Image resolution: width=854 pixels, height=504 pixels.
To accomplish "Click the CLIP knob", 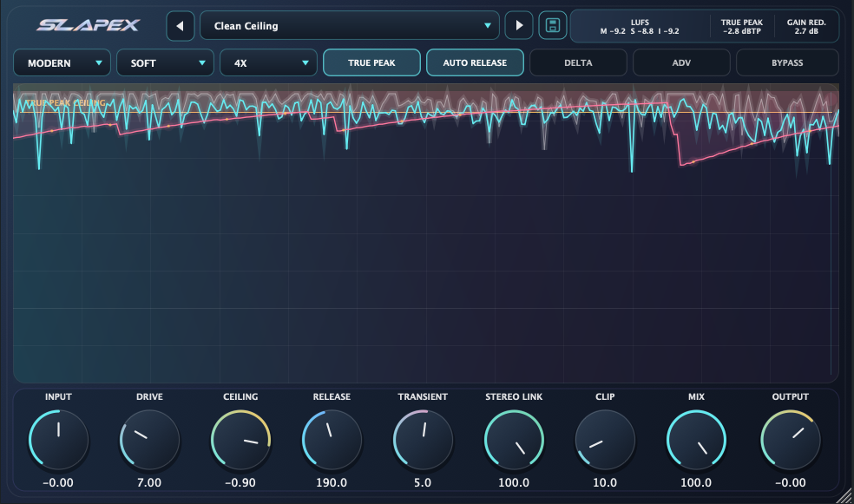I will (605, 440).
